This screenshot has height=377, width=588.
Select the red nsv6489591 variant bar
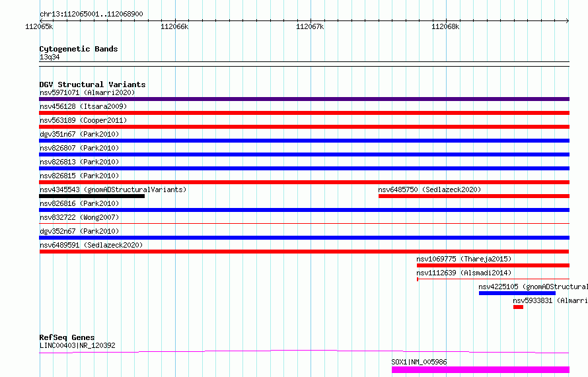click(304, 252)
